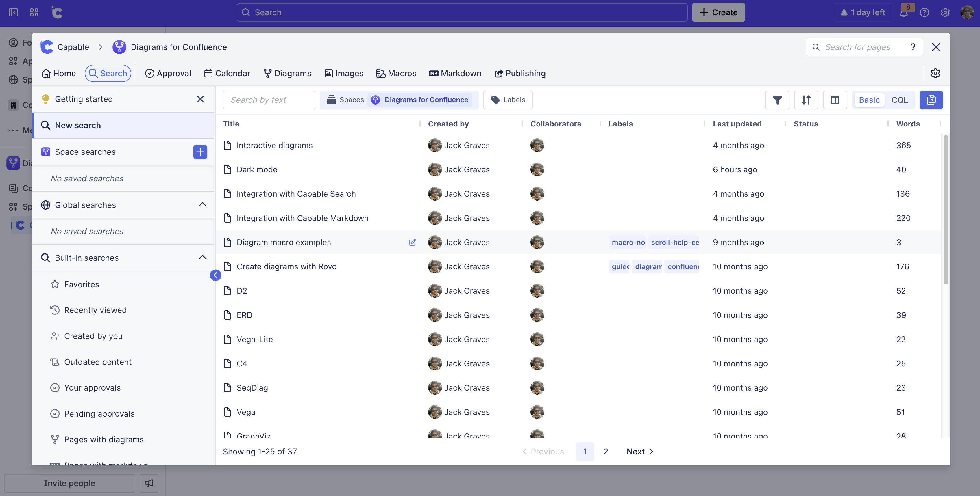This screenshot has width=980, height=496.
Task: Click the sort results icon
Action: pos(806,100)
